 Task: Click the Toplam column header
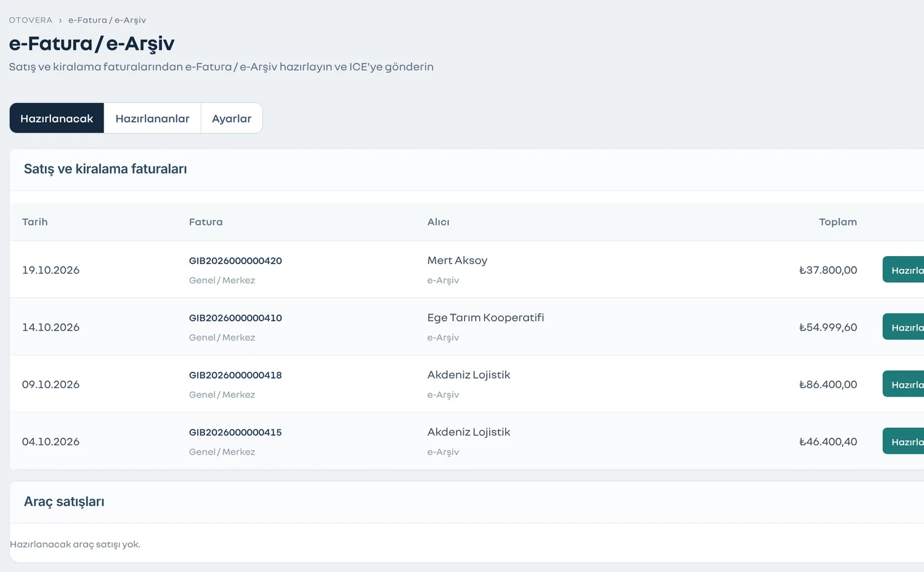tap(838, 222)
